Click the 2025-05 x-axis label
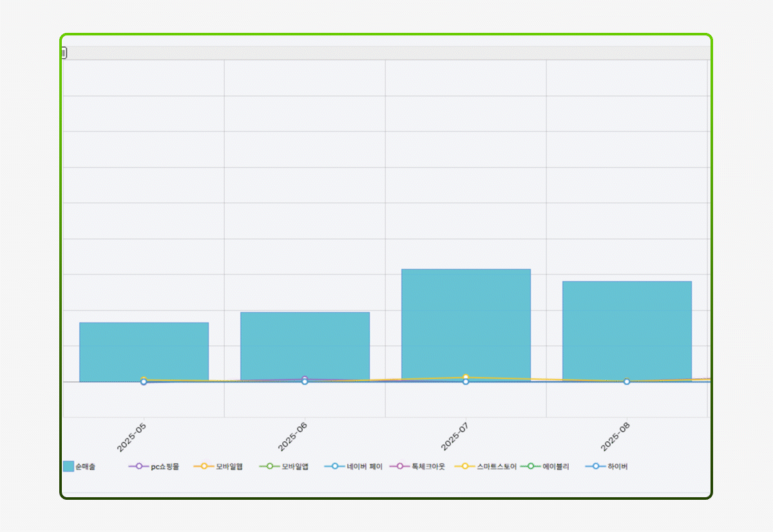This screenshot has height=532, width=773. pyautogui.click(x=132, y=437)
